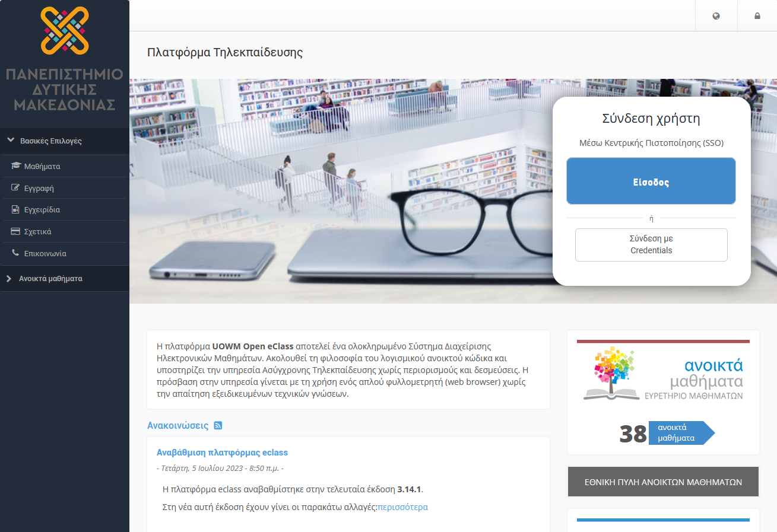
Task: Click the Εγγραφή pencil icon in sidebar
Action: [x=16, y=187]
